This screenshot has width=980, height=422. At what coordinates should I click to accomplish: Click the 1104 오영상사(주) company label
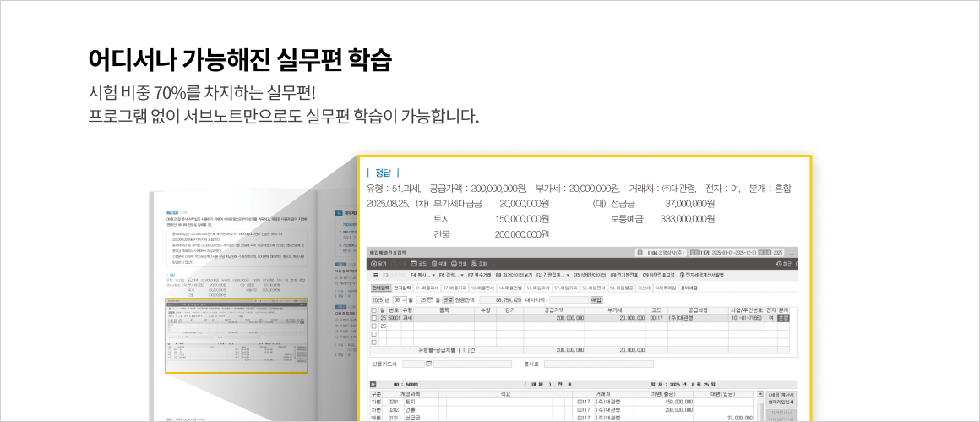point(666,253)
